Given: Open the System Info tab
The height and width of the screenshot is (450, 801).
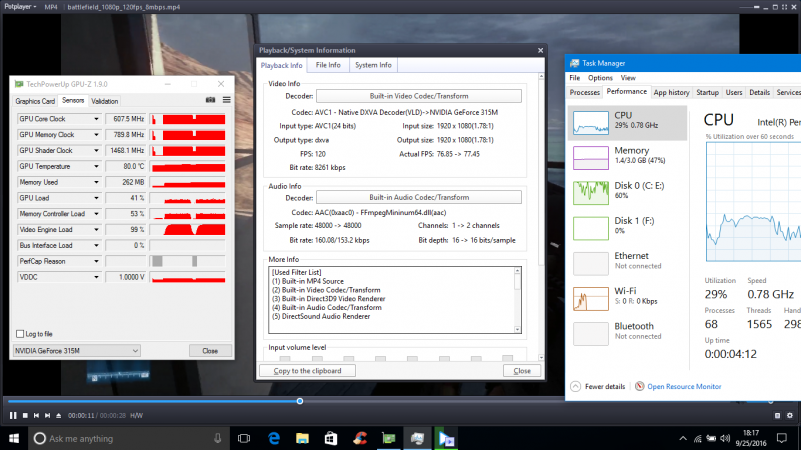Looking at the screenshot, I should click(373, 65).
